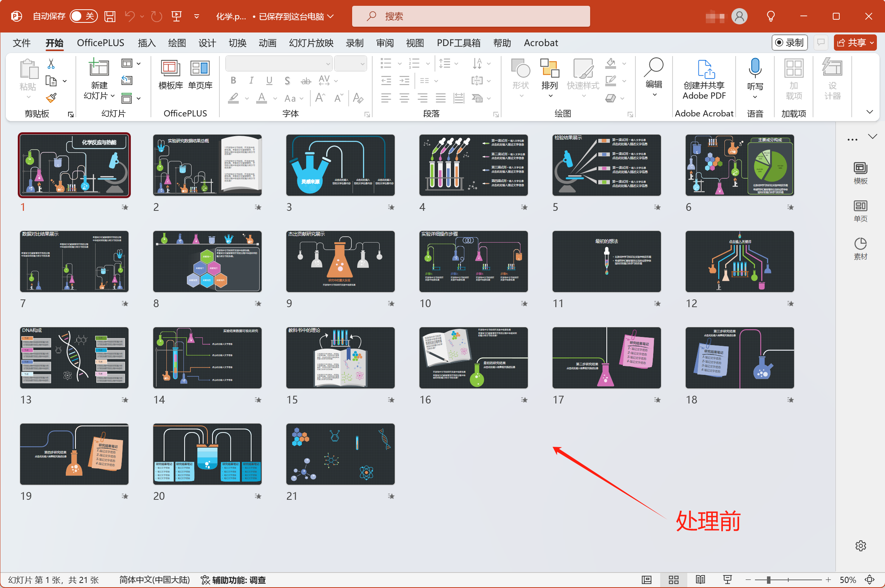The height and width of the screenshot is (588, 885).
Task: Expand the 新建幻灯片 dropdown arrow
Action: point(113,96)
